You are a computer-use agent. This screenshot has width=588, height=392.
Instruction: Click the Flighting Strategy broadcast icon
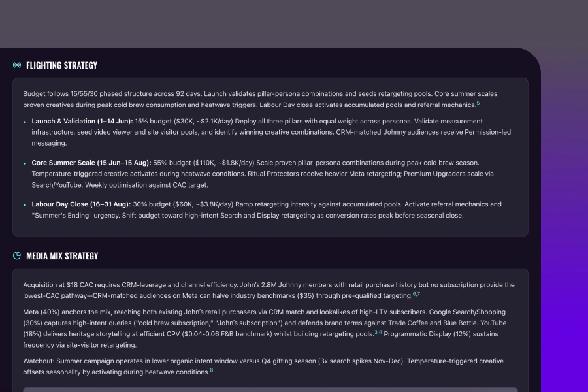click(x=17, y=65)
